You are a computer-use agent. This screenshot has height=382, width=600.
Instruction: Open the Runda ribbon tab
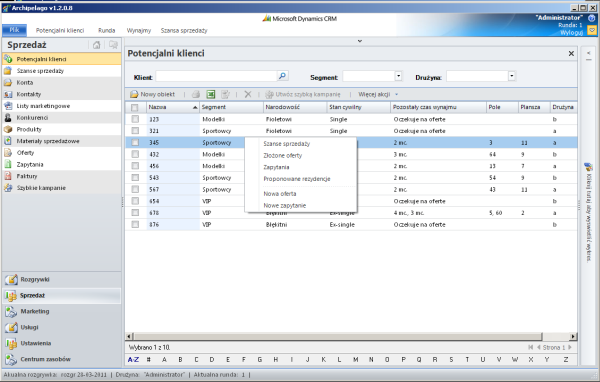coord(106,30)
